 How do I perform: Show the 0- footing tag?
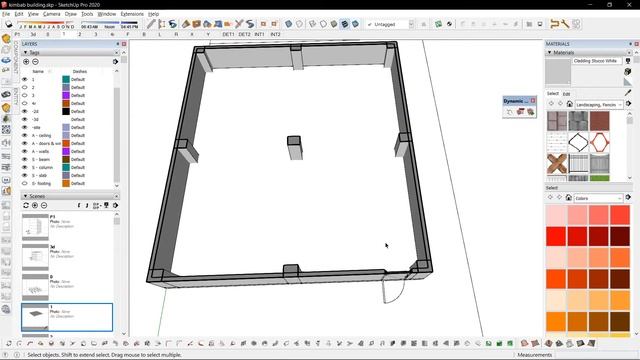pos(24,183)
